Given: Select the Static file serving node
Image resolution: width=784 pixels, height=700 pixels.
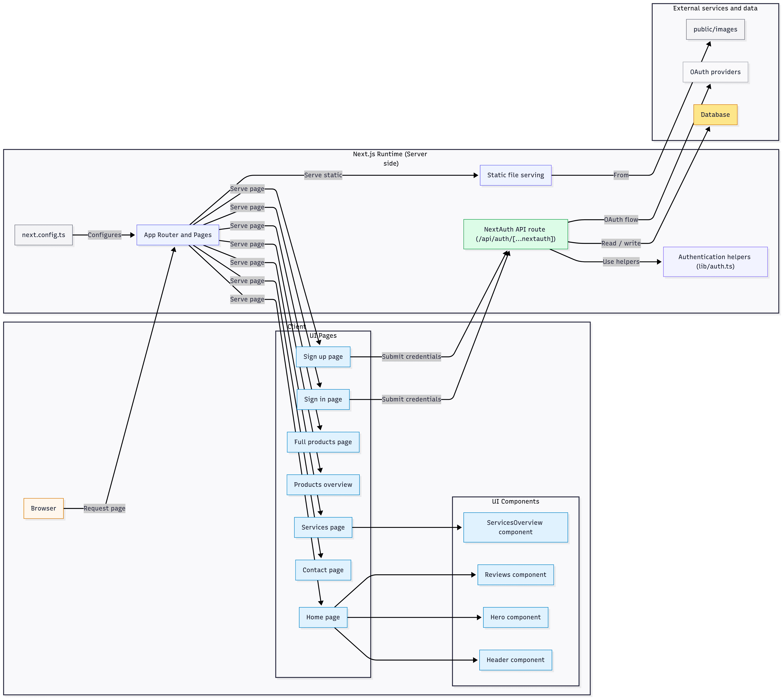Looking at the screenshot, I should (x=515, y=175).
